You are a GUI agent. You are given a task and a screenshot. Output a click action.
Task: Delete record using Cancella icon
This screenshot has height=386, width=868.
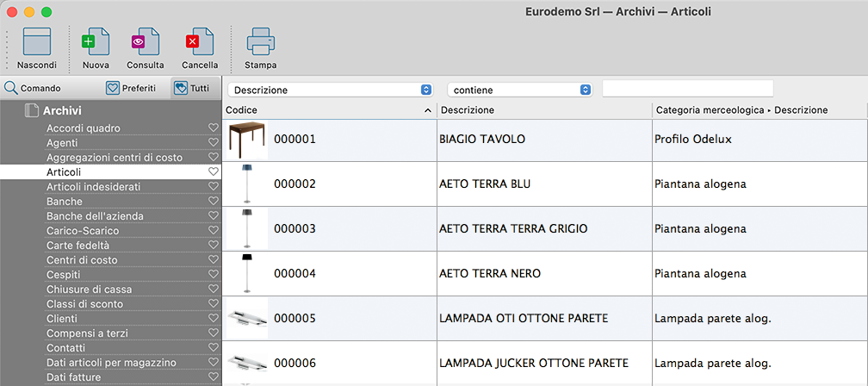[199, 42]
